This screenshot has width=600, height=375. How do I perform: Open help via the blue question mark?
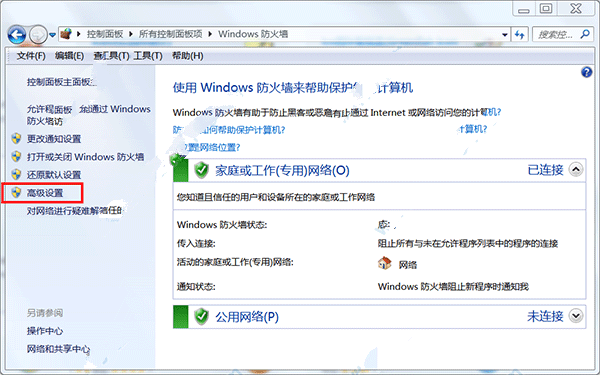click(586, 72)
